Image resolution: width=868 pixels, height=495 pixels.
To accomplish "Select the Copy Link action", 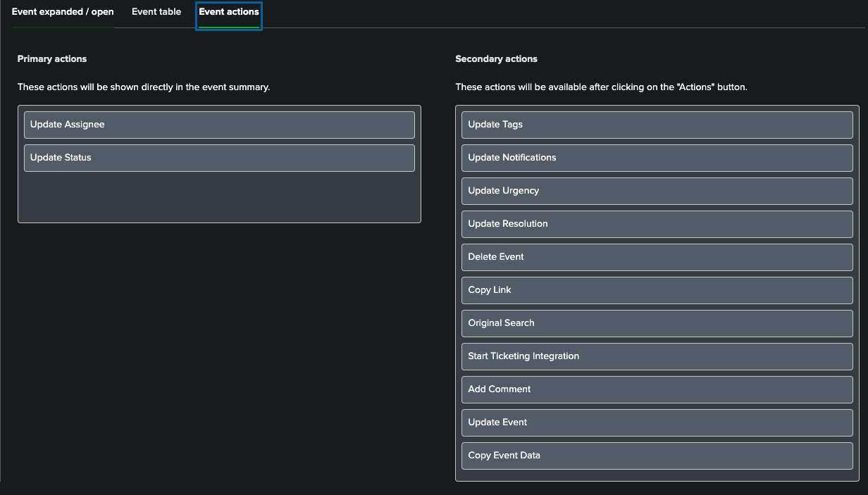I will coord(657,290).
